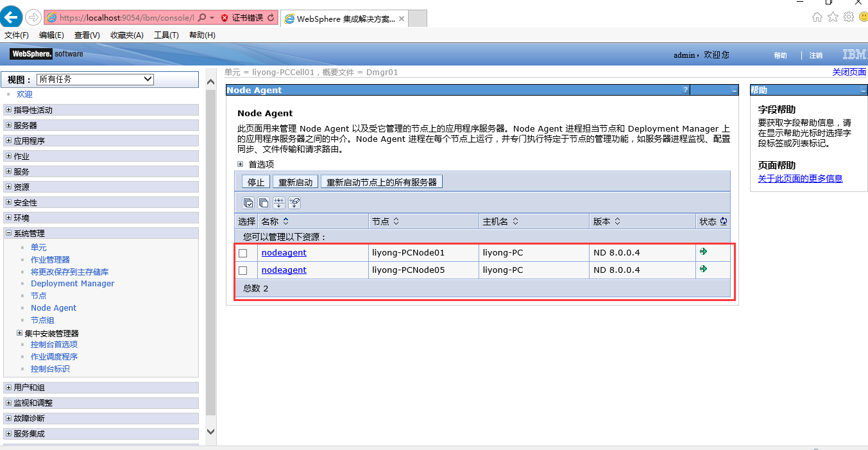The width and height of the screenshot is (868, 450).
Task: Click the select-all toolbar icon in table
Action: point(248,203)
